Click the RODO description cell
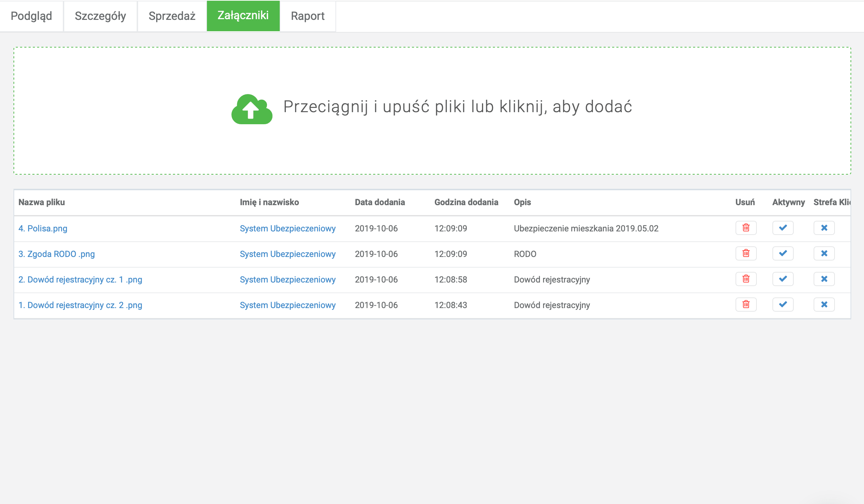Image resolution: width=864 pixels, height=504 pixels. 525,254
